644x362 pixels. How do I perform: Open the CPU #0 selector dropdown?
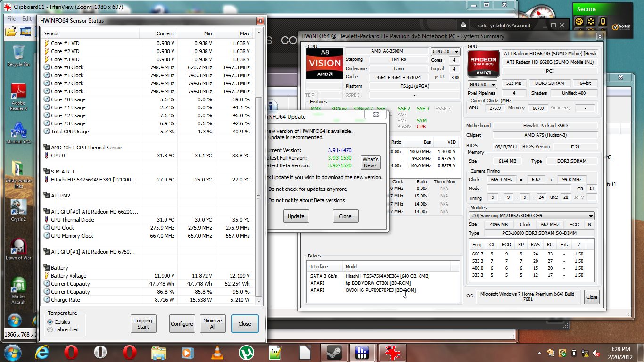point(446,52)
